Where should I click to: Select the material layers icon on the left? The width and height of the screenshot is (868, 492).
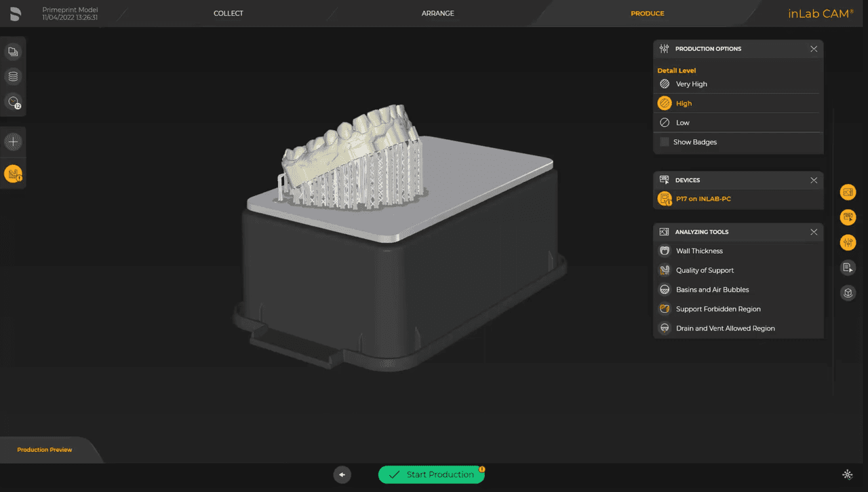coord(14,76)
